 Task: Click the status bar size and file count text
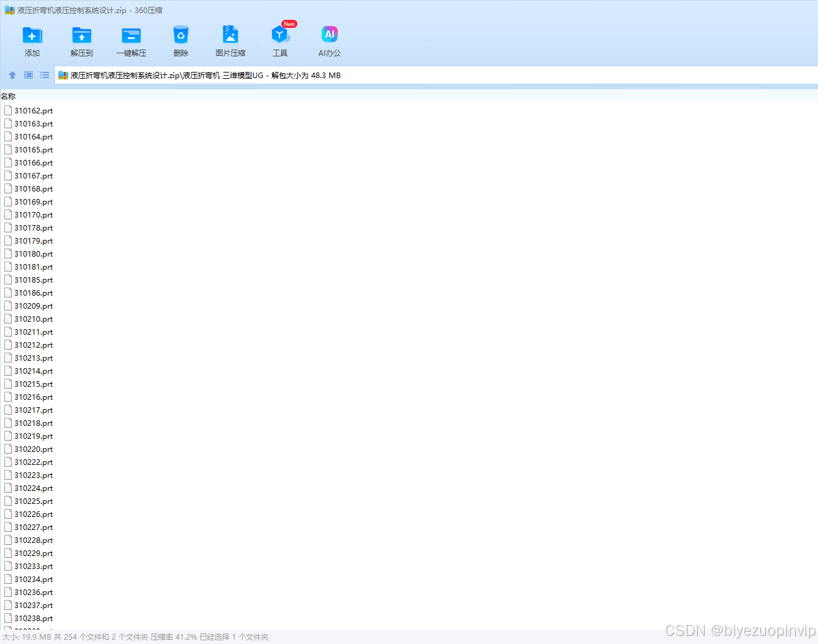[x=135, y=637]
